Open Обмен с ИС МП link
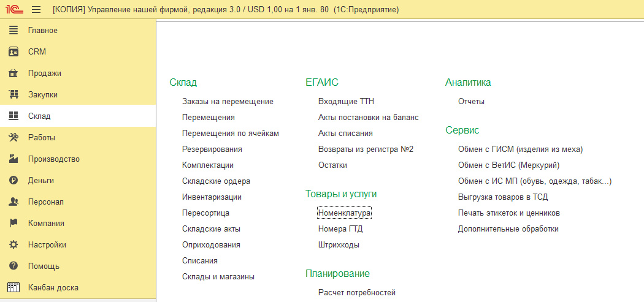Screen dimensions: 644x302 point(535,181)
